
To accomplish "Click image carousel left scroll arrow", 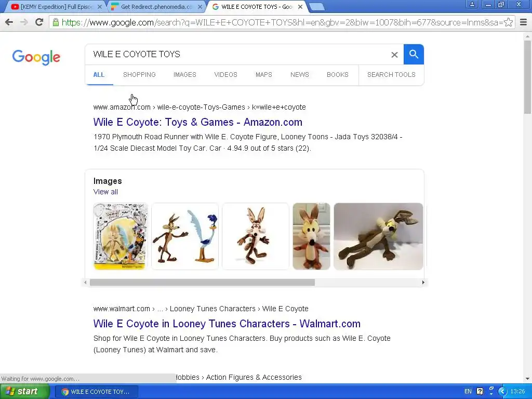I will tap(85, 282).
